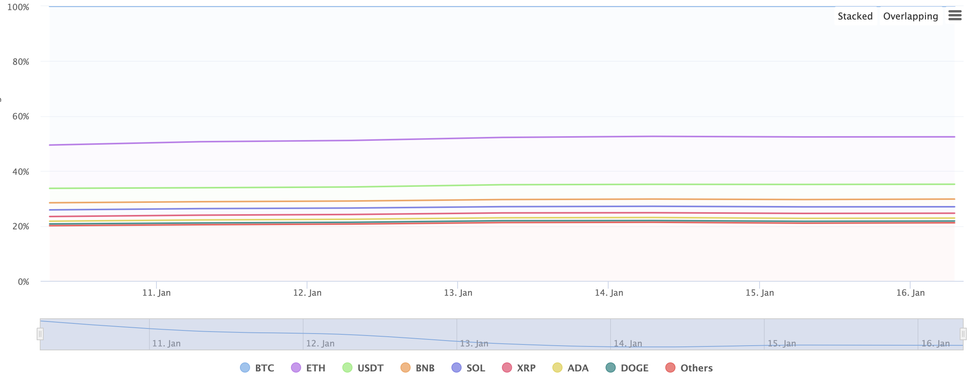The width and height of the screenshot is (980, 387).
Task: Toggle the DOGE series in the legend
Action: point(627,368)
